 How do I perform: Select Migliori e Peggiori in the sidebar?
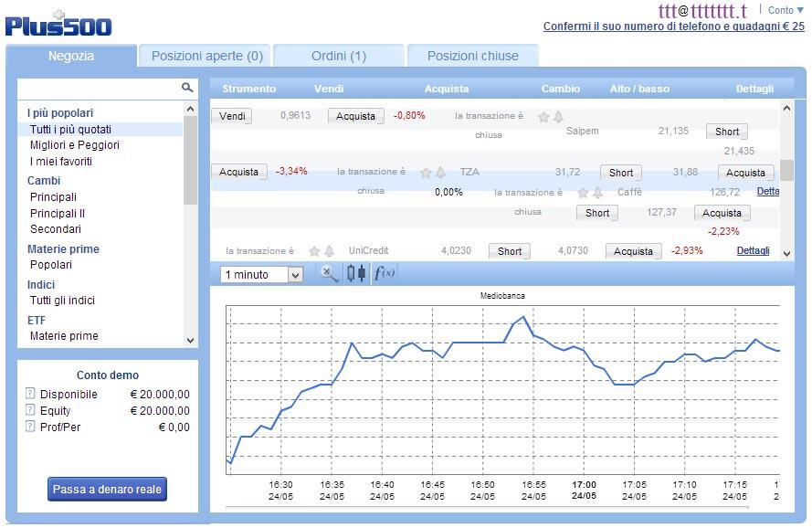tap(75, 145)
